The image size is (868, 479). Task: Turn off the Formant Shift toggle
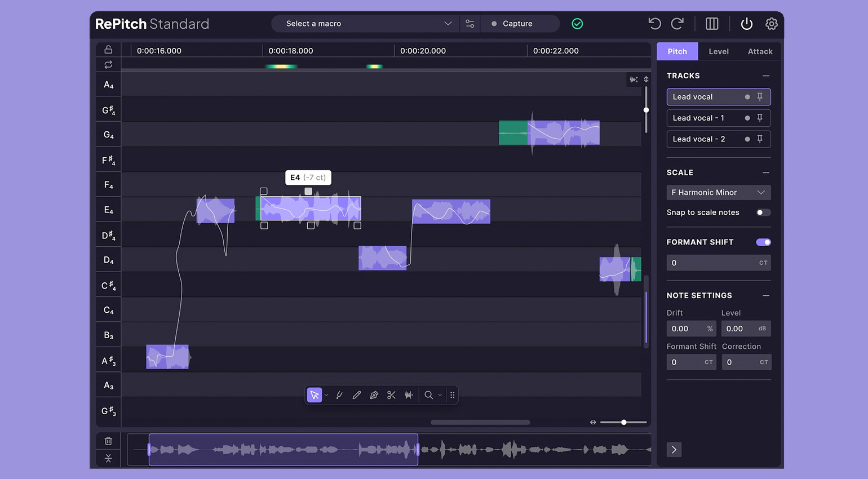[x=763, y=242]
